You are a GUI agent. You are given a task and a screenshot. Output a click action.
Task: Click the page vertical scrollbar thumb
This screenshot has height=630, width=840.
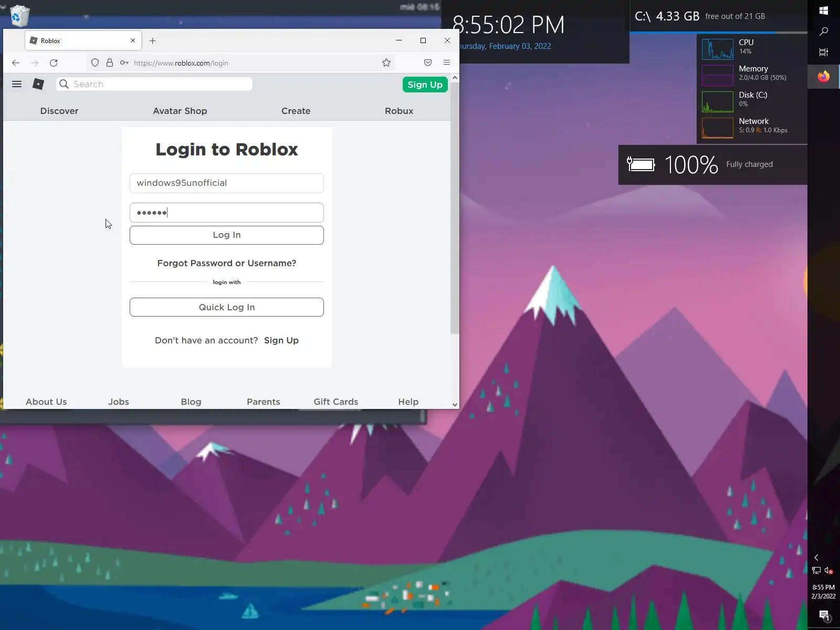pyautogui.click(x=455, y=208)
